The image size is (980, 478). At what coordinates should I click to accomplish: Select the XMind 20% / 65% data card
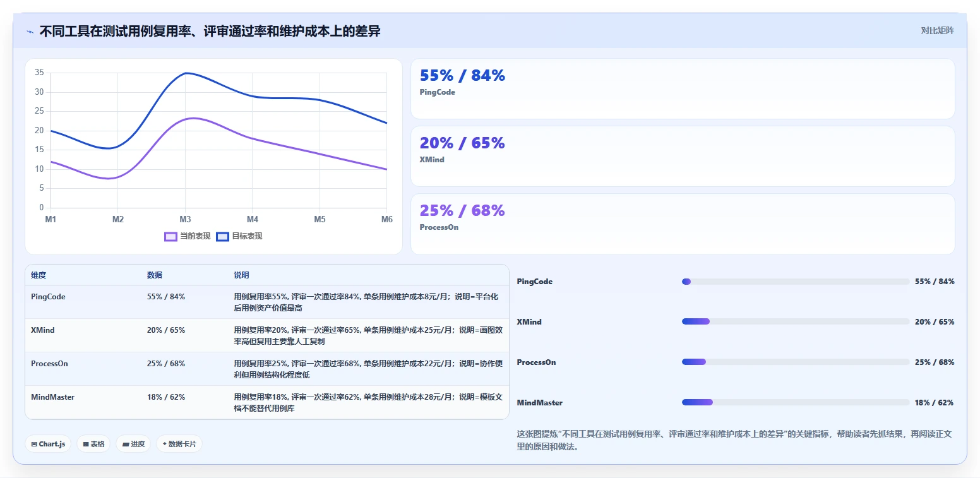coord(683,157)
